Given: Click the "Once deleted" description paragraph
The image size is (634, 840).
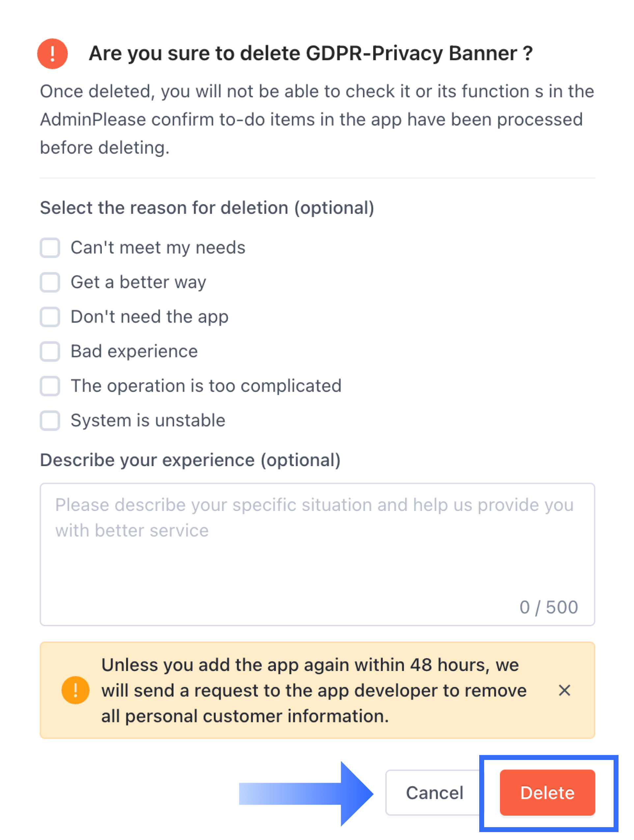Looking at the screenshot, I should (317, 119).
